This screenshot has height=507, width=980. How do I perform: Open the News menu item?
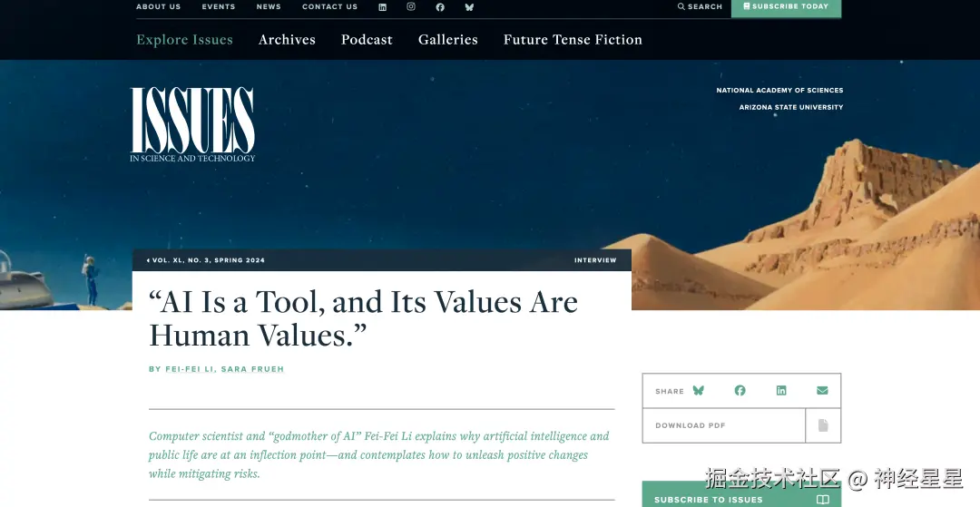click(269, 7)
